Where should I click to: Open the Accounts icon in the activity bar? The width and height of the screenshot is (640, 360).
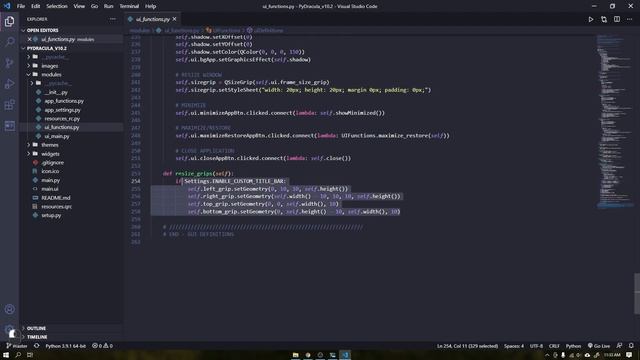(9, 309)
